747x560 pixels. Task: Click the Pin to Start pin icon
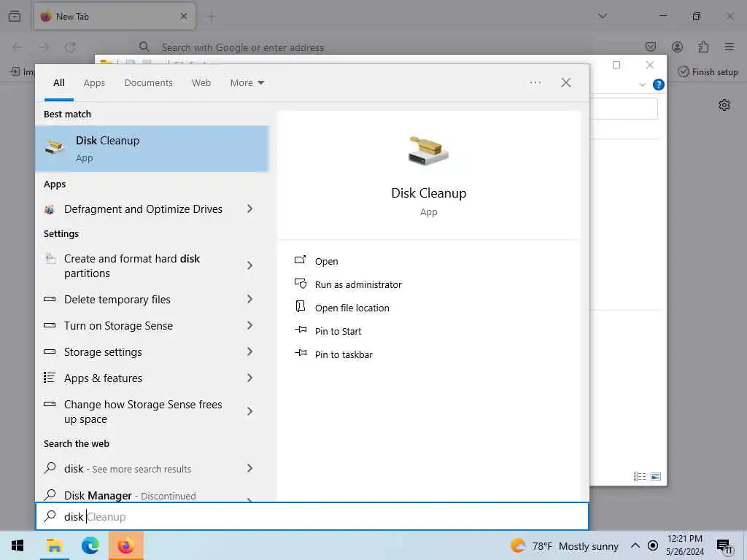301,330
